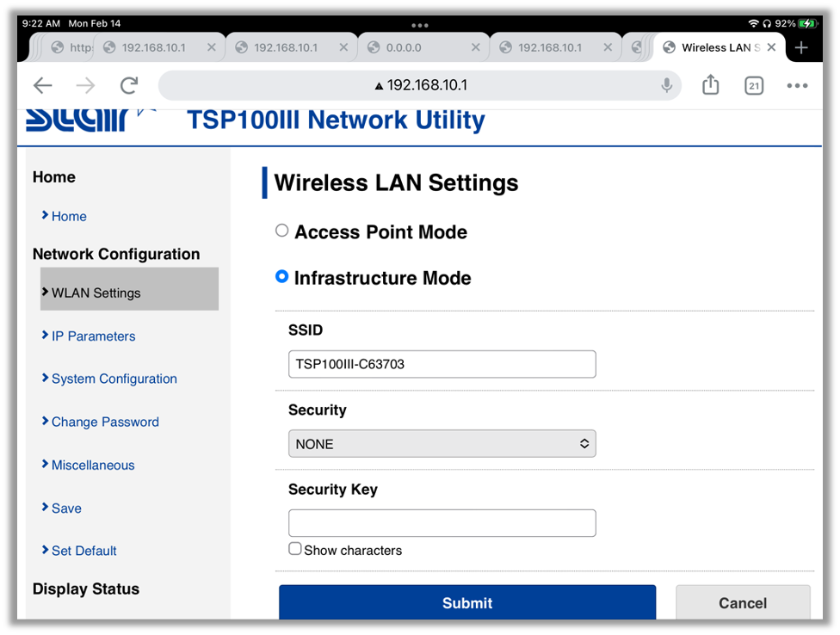Tap the SSID text field
Screen dimensions: 840x635
442,364
